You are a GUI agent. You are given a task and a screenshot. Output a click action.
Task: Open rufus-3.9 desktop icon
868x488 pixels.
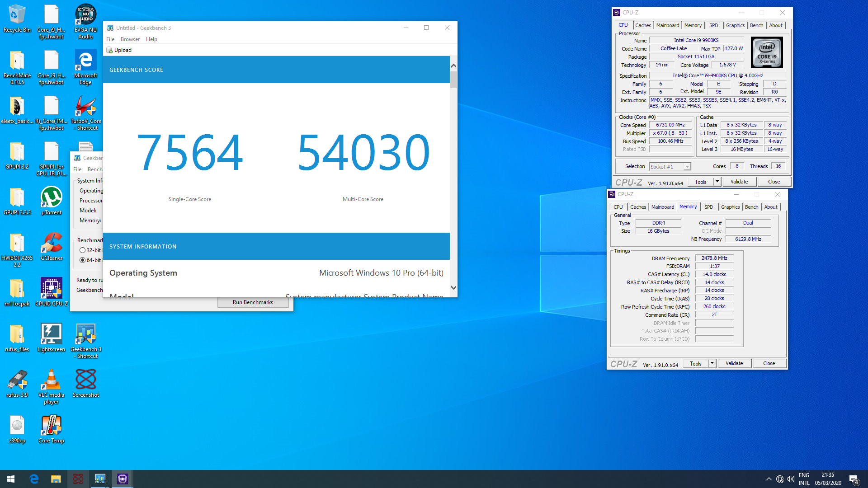tap(17, 384)
